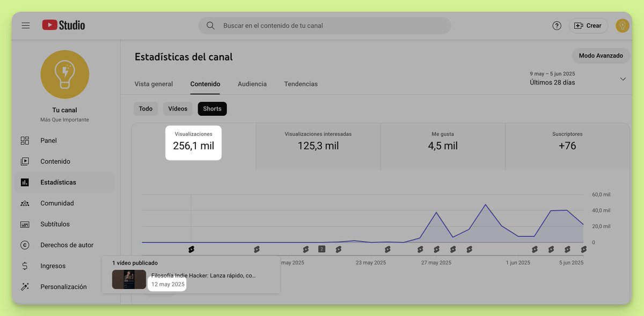Screen dimensions: 644x316
Task: Select the Contenido sidebar icon
Action: click(x=25, y=161)
